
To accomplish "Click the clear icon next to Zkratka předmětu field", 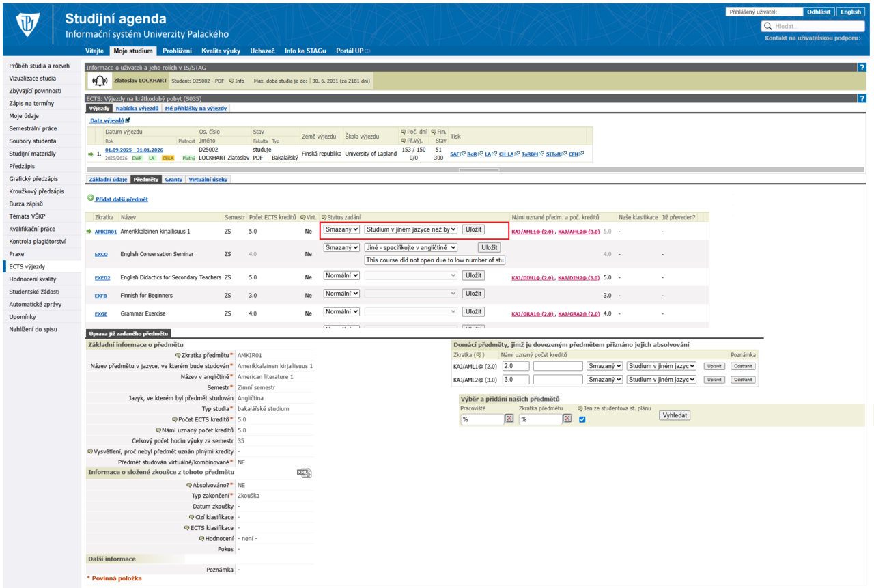I will point(567,419).
